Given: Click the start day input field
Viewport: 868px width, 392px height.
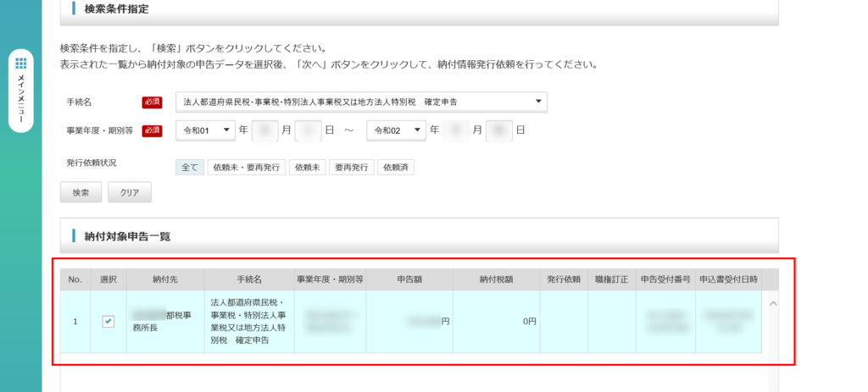Looking at the screenshot, I should click(308, 130).
